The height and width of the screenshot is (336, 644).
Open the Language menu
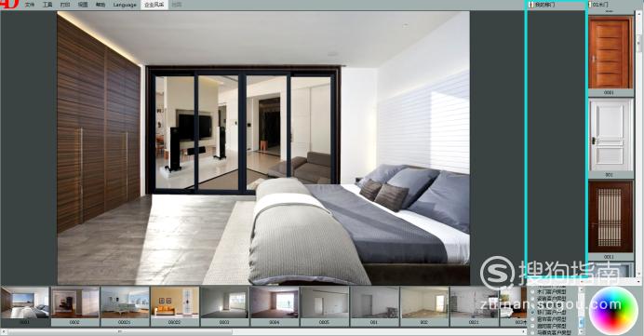(125, 5)
